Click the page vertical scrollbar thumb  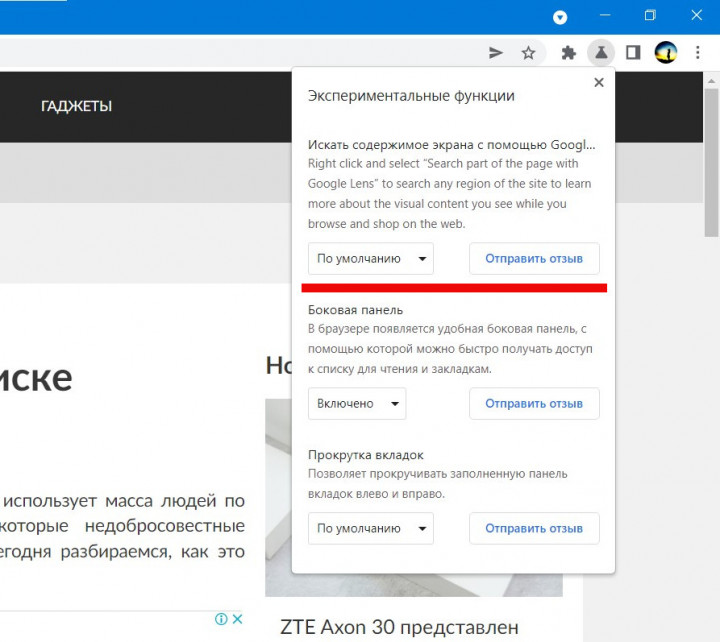pyautogui.click(x=711, y=163)
